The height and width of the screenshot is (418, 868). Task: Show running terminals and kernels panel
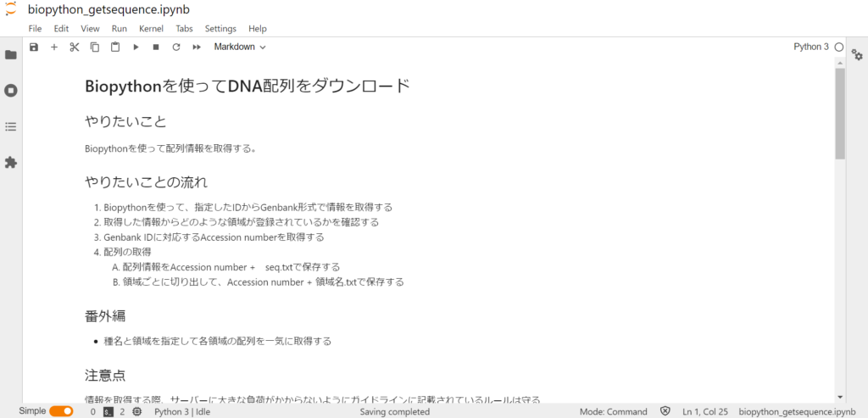pos(11,91)
